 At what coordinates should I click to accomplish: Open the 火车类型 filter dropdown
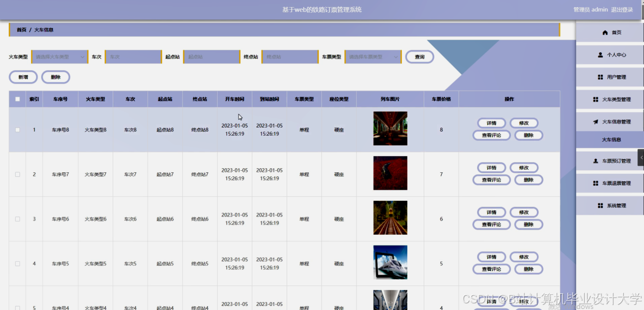59,57
